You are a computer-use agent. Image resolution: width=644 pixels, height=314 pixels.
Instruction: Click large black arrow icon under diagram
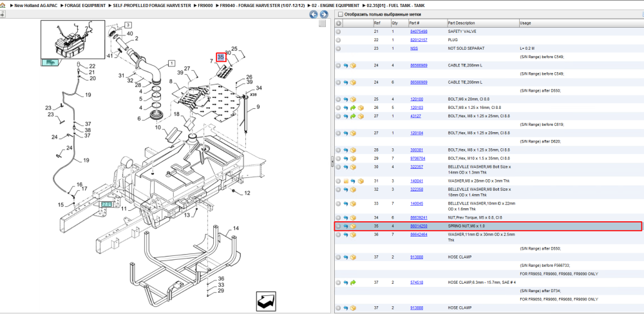click(x=266, y=301)
